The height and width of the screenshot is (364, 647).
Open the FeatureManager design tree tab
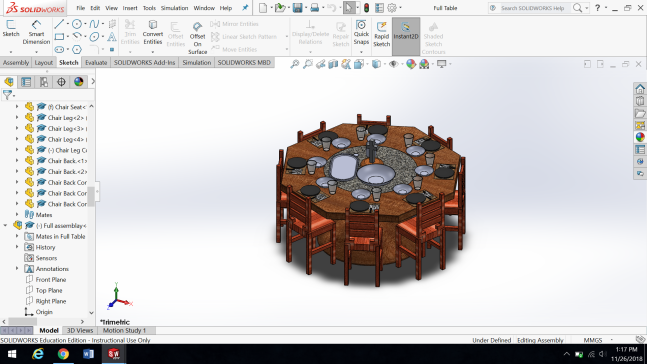[9, 82]
